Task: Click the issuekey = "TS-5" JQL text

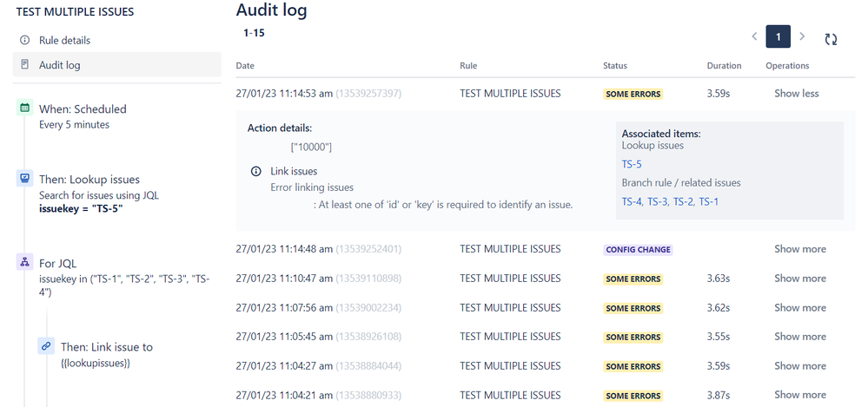Action: pyautogui.click(x=81, y=208)
